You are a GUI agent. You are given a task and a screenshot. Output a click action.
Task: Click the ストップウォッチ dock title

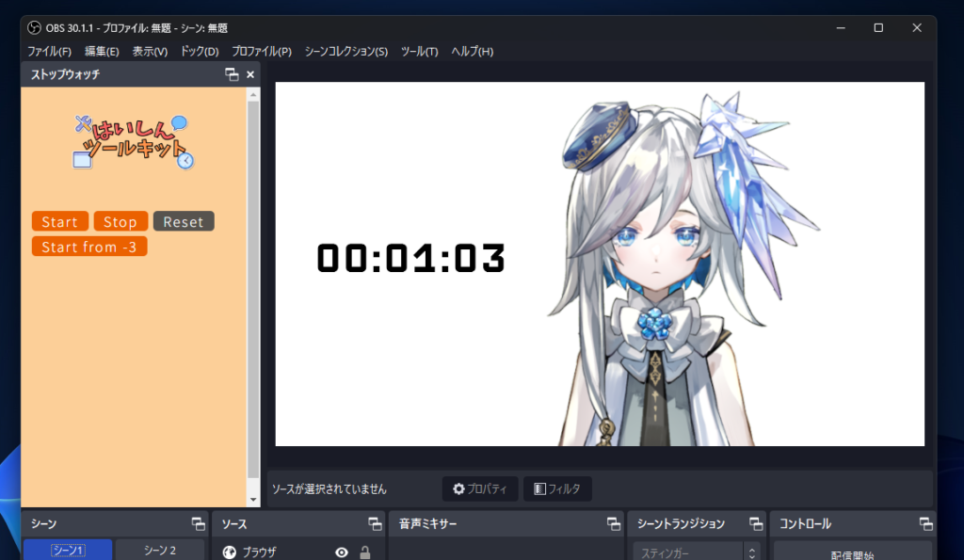[65, 74]
